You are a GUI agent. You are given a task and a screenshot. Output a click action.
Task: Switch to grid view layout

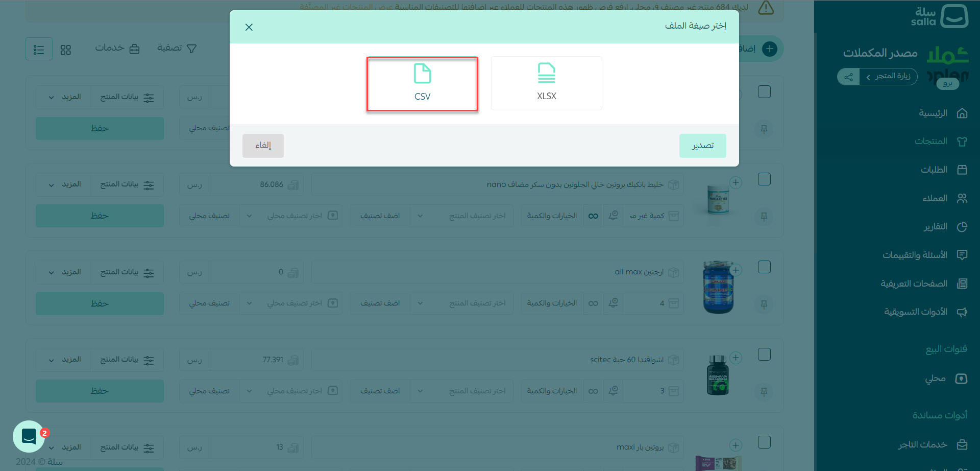point(66,50)
